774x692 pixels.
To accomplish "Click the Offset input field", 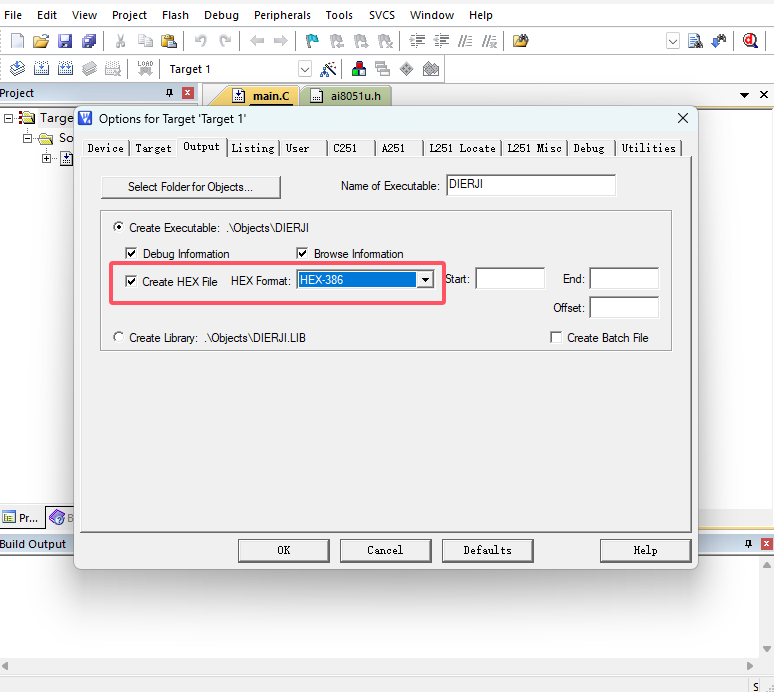I will [624, 308].
